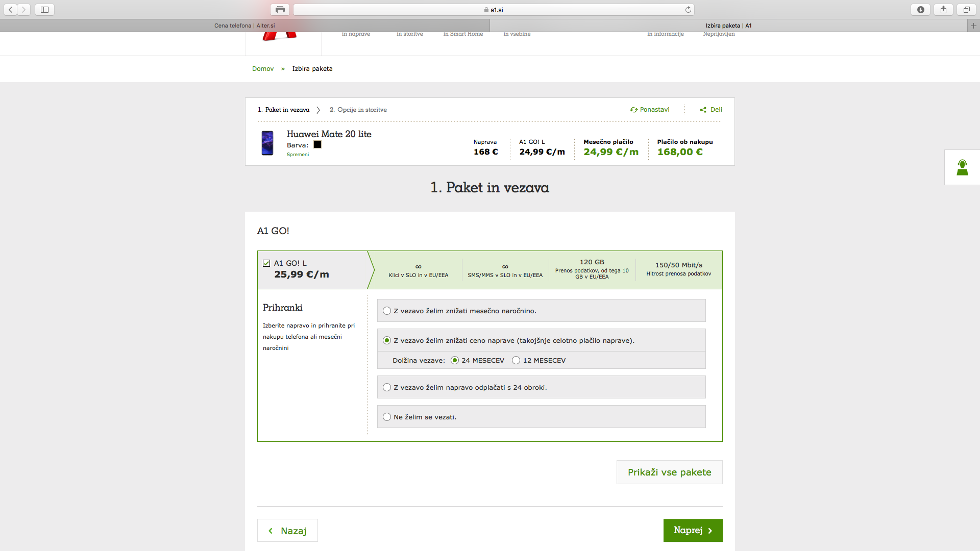Toggle the Safari sidebar button
The image size is (980, 551).
(x=44, y=10)
